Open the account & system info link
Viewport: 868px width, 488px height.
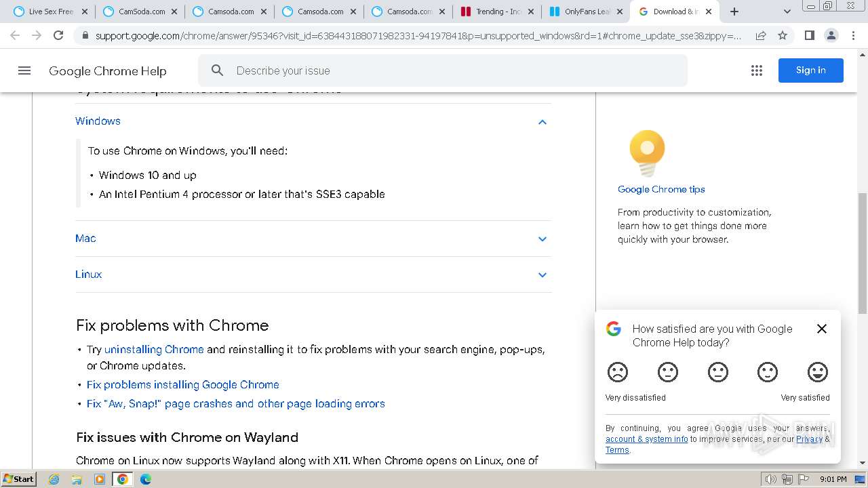coord(646,439)
